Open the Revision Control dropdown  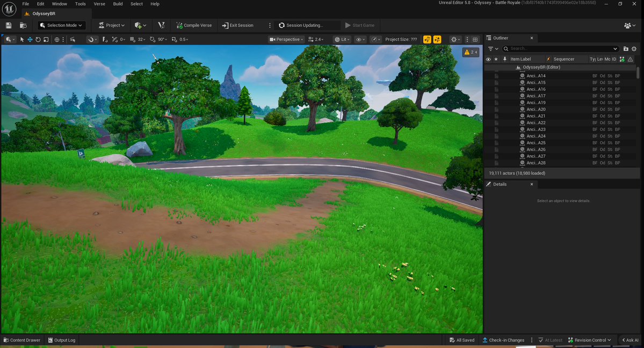coord(589,340)
